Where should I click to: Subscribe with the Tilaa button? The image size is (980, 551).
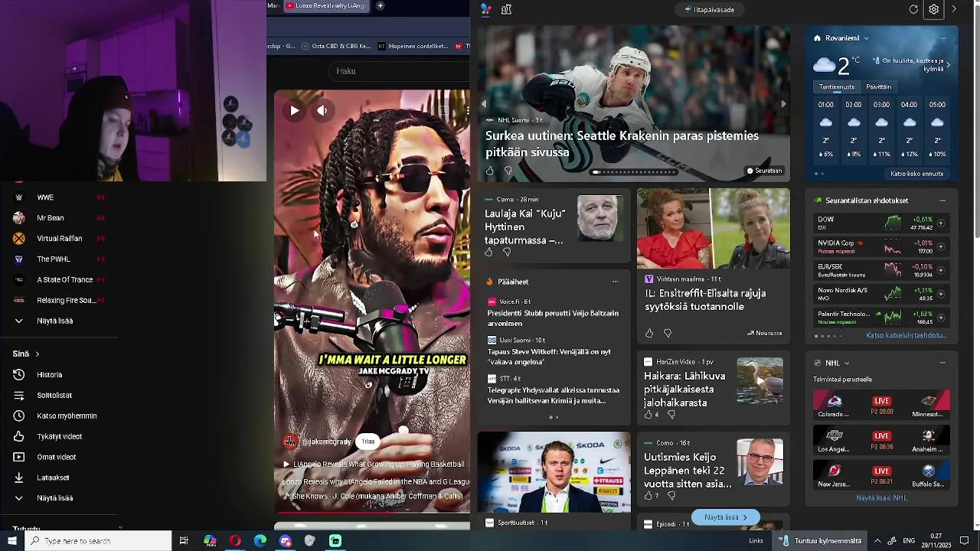pos(368,442)
